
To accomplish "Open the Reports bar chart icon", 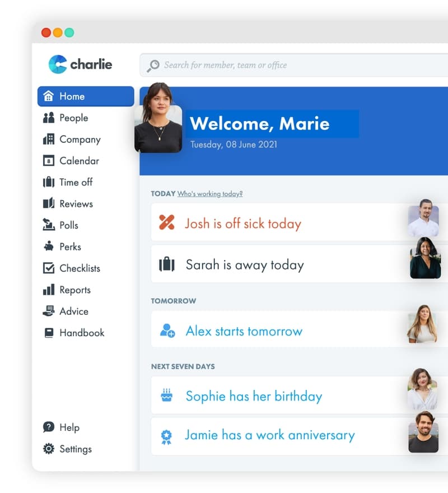I will coord(49,290).
